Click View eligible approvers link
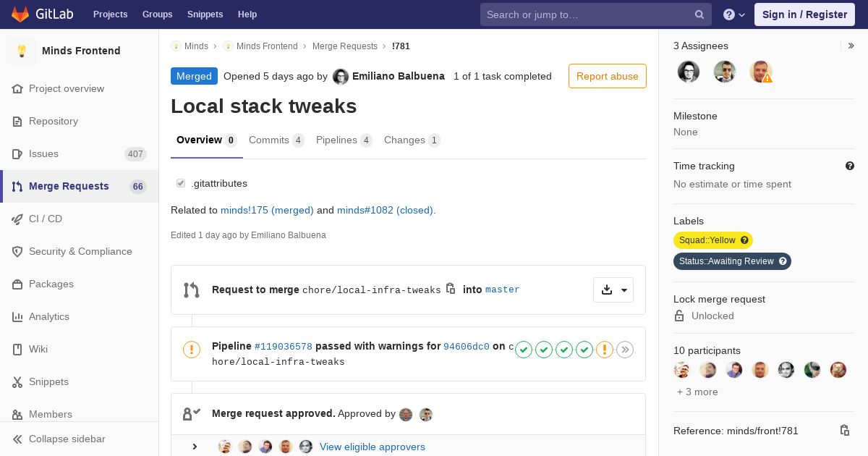The height and width of the screenshot is (456, 868). 373,447
